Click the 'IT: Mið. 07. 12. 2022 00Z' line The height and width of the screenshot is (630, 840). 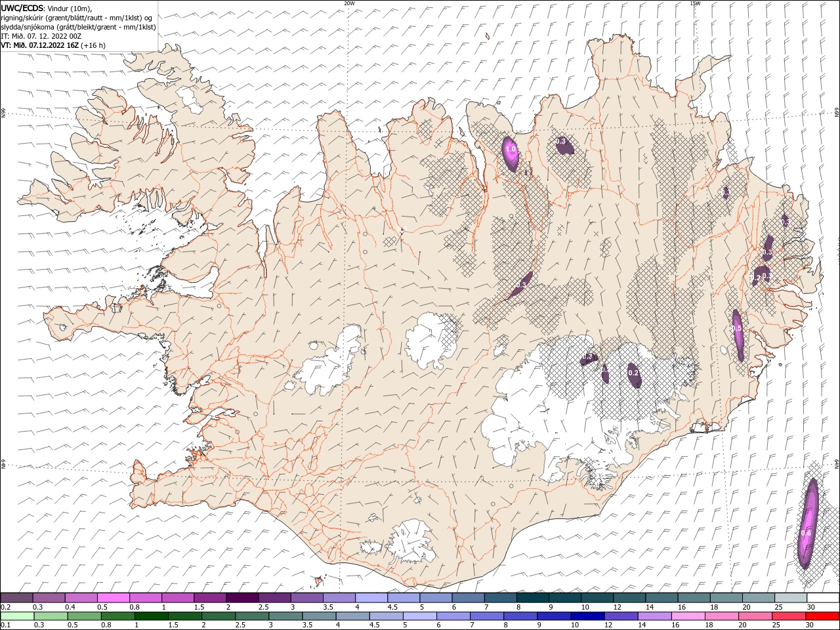(x=41, y=36)
